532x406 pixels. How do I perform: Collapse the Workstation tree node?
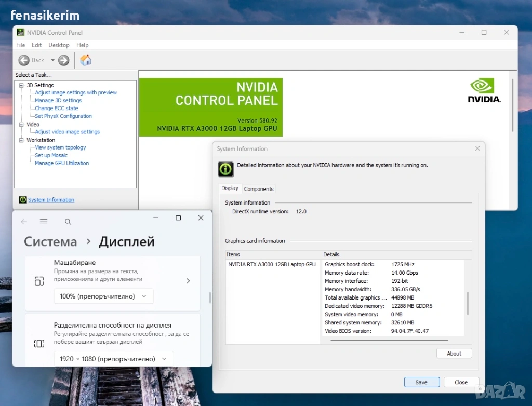(21, 140)
